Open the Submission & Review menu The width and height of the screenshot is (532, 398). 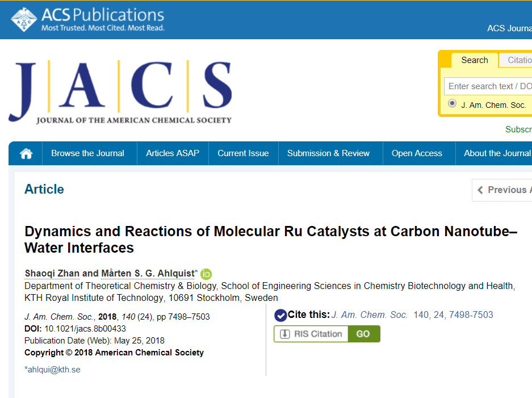click(328, 153)
